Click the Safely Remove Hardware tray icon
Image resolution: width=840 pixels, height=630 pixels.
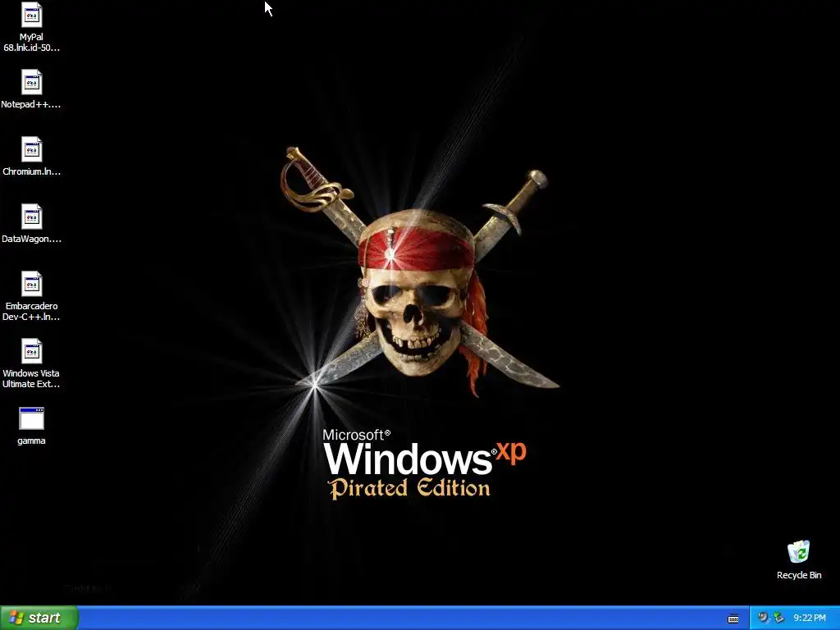pos(778,618)
